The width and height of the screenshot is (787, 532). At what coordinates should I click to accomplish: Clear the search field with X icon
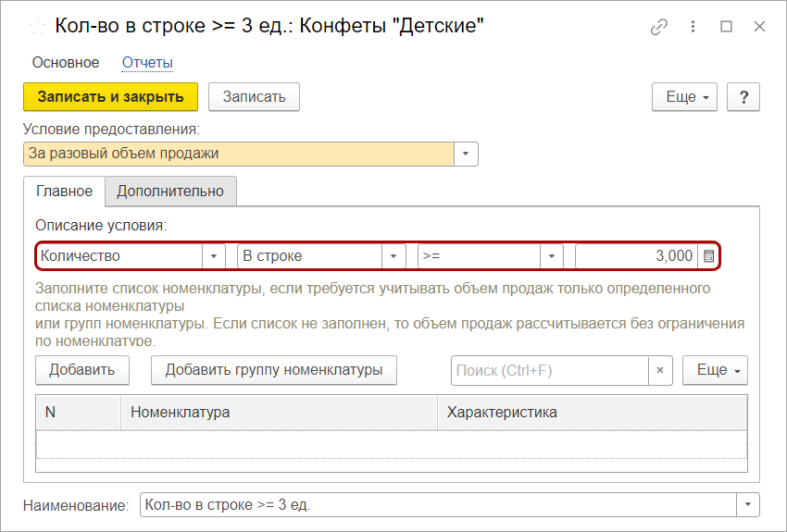pos(660,370)
